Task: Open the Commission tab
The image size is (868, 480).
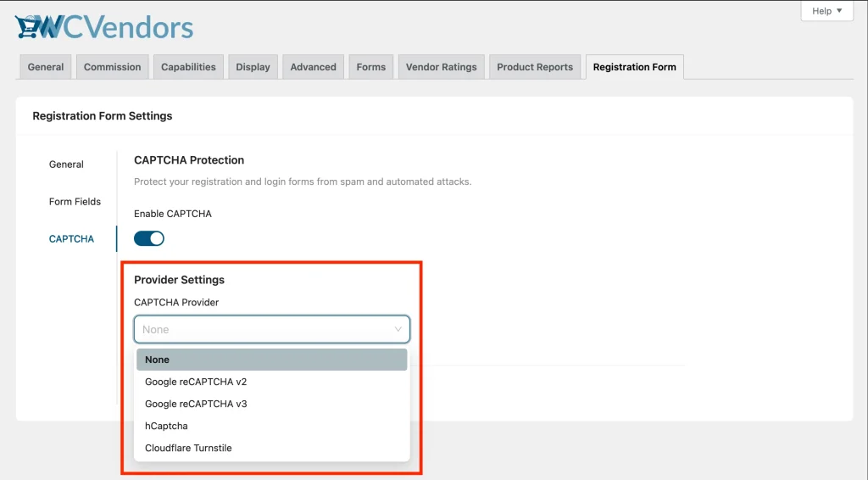Action: pos(112,67)
